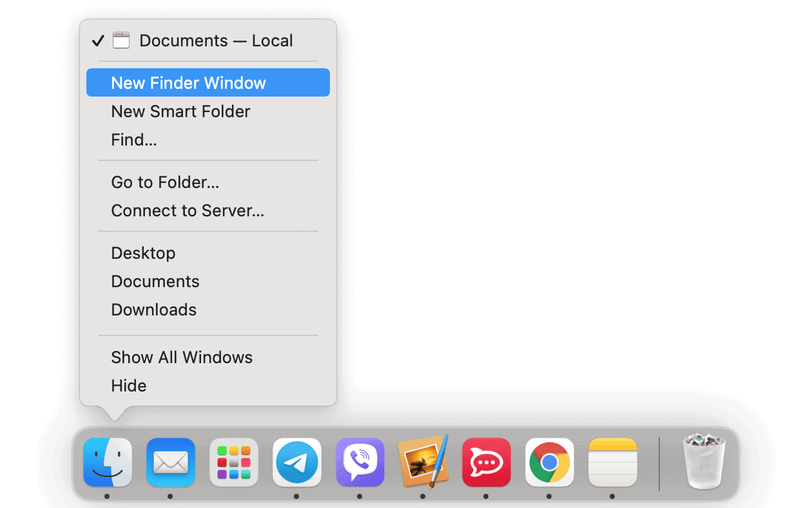The image size is (812, 508).
Task: Open Pixelmator image editor icon
Action: click(423, 462)
